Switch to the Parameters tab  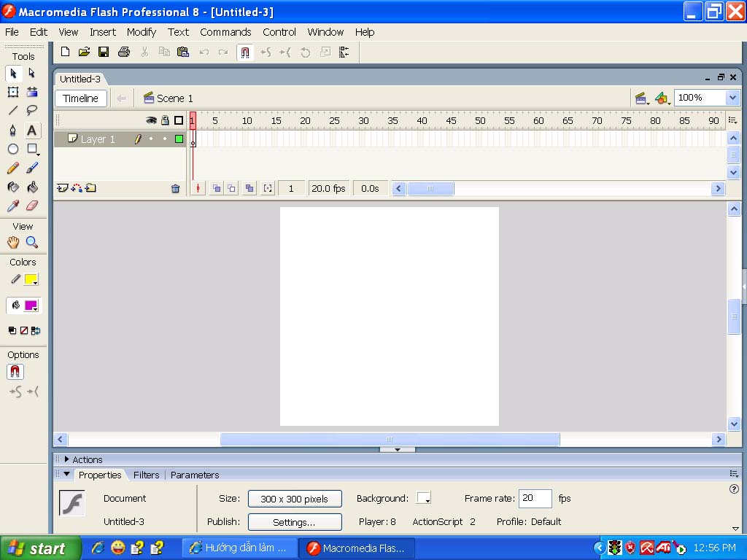tap(195, 475)
